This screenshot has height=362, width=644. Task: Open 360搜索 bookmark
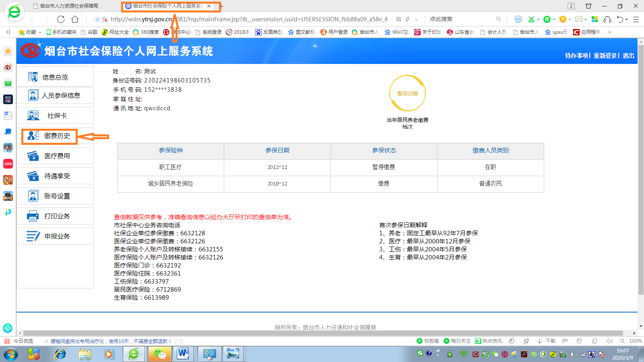pyautogui.click(x=146, y=32)
